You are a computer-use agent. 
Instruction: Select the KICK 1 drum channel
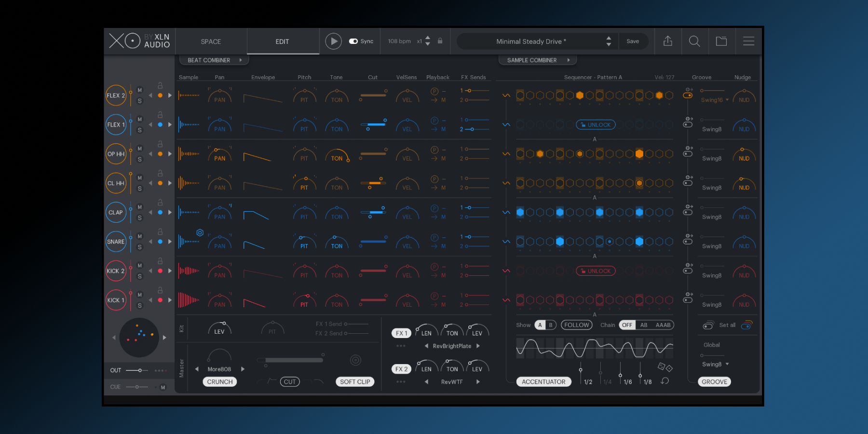tap(116, 300)
